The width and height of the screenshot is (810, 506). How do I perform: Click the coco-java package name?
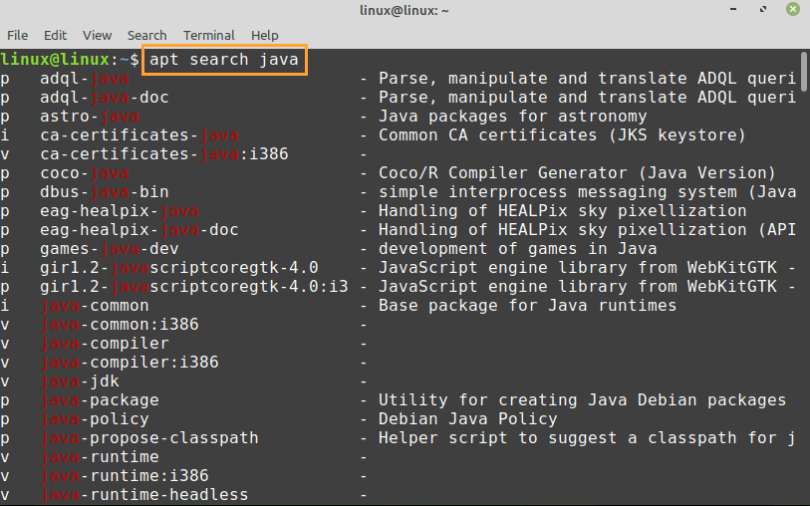pos(85,173)
